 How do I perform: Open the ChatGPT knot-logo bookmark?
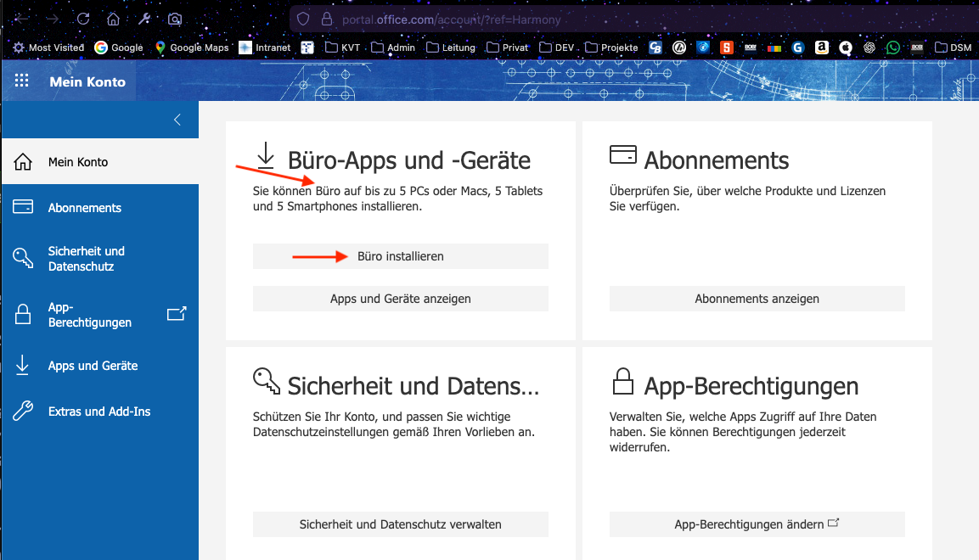tap(869, 48)
